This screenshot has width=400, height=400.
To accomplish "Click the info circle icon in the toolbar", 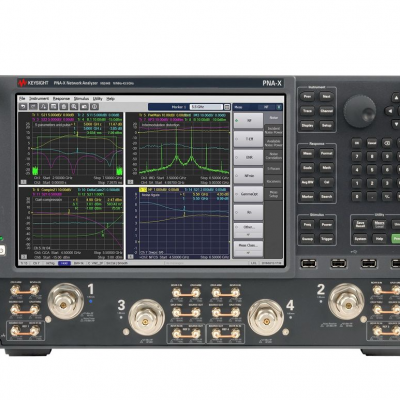I will (x=94, y=107).
